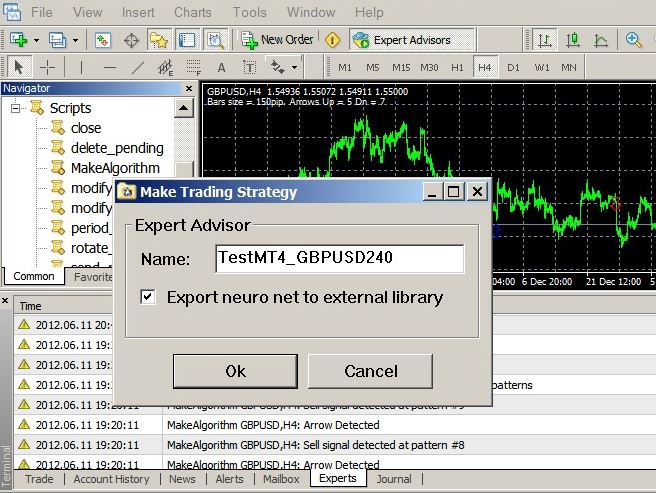Switch chart to M30 timeframe

(429, 67)
